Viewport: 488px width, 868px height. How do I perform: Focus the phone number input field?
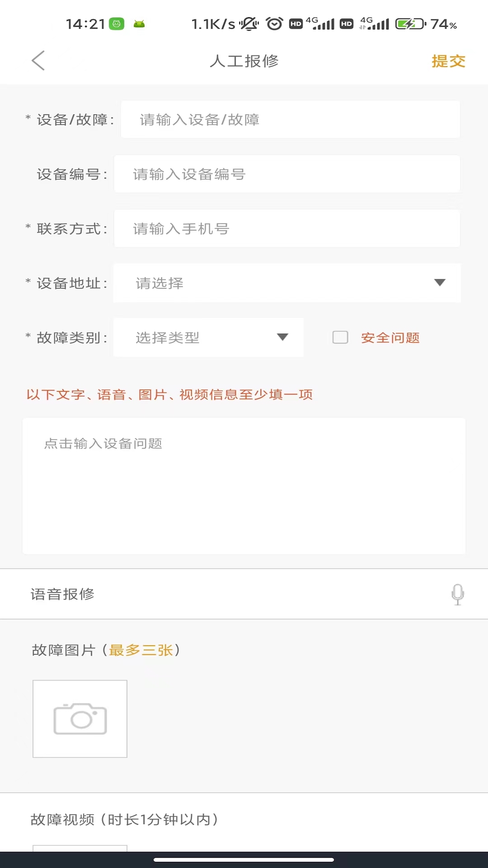[x=287, y=229]
